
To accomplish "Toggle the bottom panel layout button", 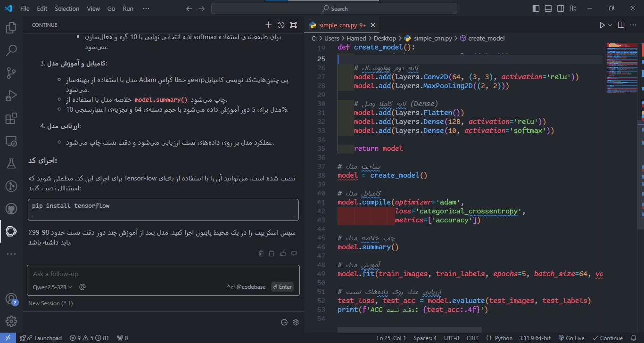I will pos(548,8).
